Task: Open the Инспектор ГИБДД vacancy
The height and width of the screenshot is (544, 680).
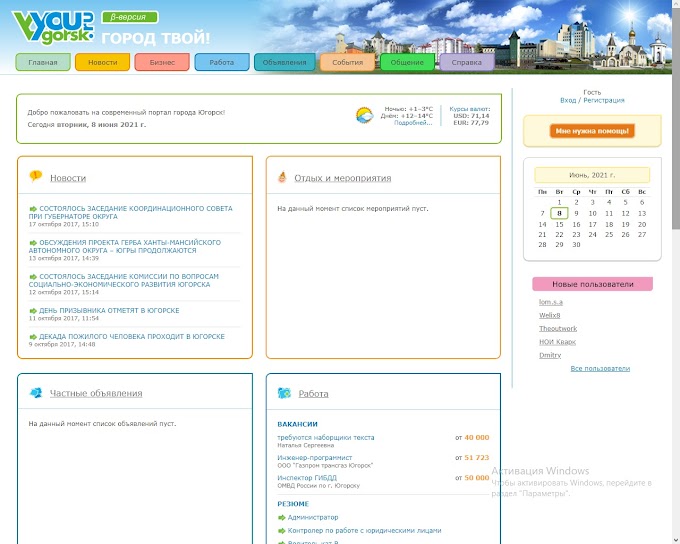Action: pyautogui.click(x=307, y=478)
